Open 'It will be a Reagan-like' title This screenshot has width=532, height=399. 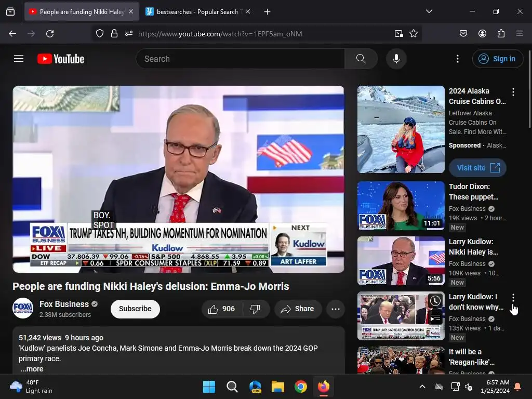(472, 357)
